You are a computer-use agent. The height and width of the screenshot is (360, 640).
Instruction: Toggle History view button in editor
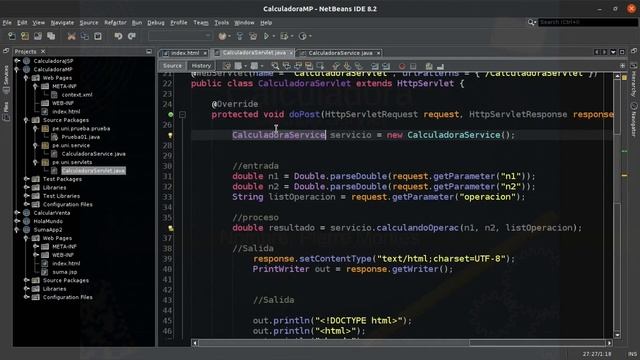pos(201,66)
